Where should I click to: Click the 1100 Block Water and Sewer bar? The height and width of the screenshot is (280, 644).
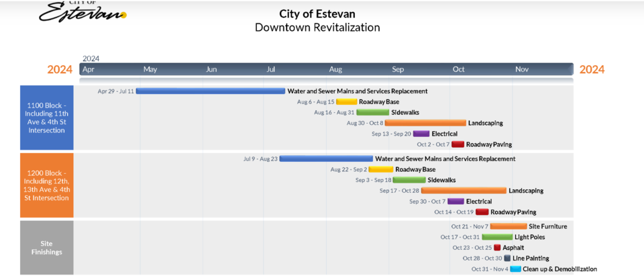pyautogui.click(x=210, y=91)
